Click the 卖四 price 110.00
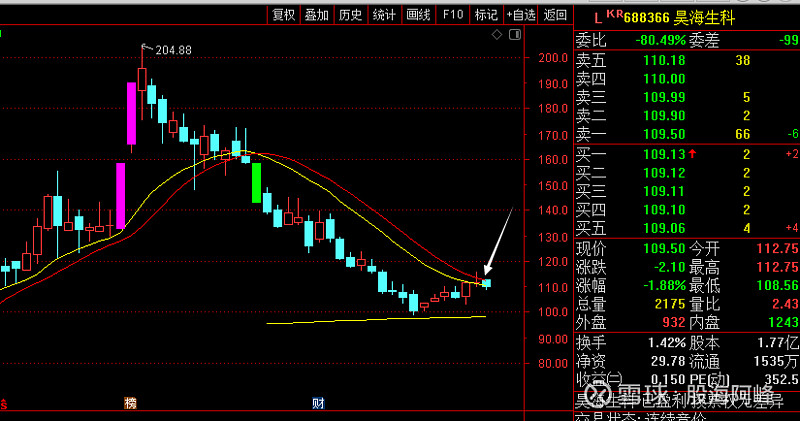Image resolution: width=800 pixels, height=421 pixels. click(664, 79)
